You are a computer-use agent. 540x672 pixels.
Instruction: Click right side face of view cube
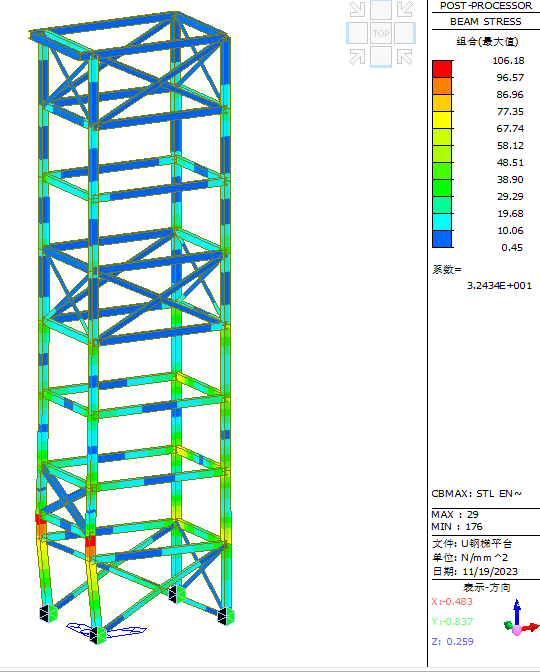405,33
